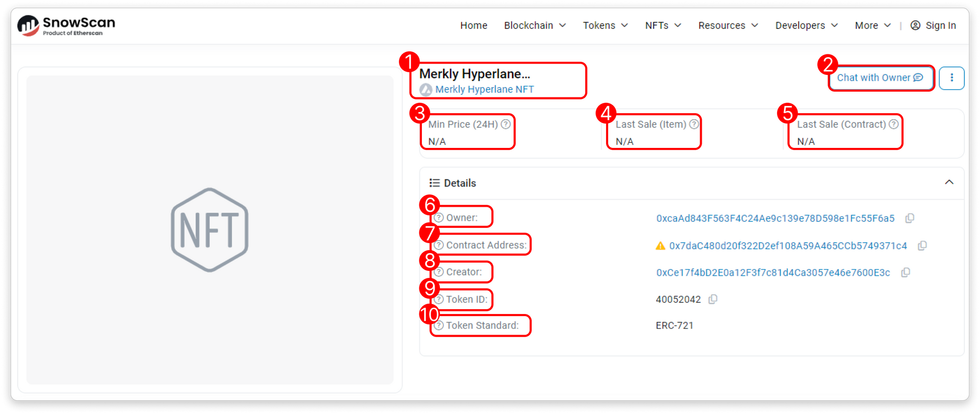The height and width of the screenshot is (414, 980).
Task: Go to the Home page
Action: pyautogui.click(x=473, y=25)
